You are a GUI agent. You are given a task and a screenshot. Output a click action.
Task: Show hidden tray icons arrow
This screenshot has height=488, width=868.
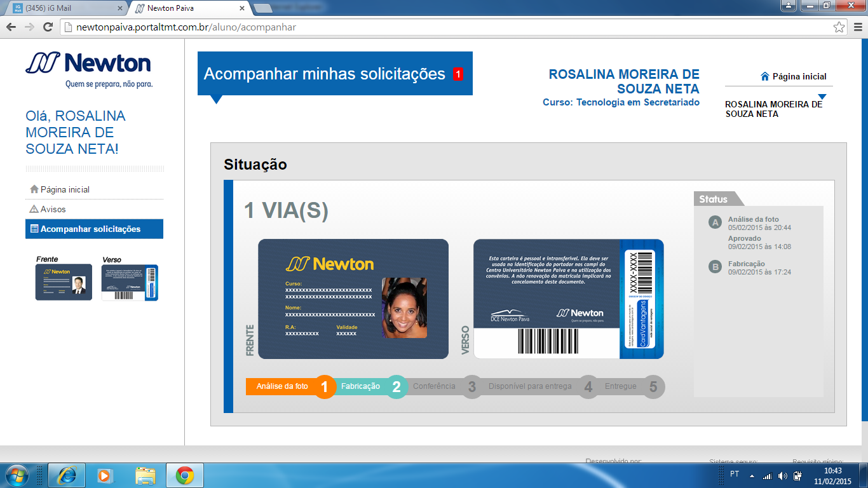pyautogui.click(x=752, y=475)
